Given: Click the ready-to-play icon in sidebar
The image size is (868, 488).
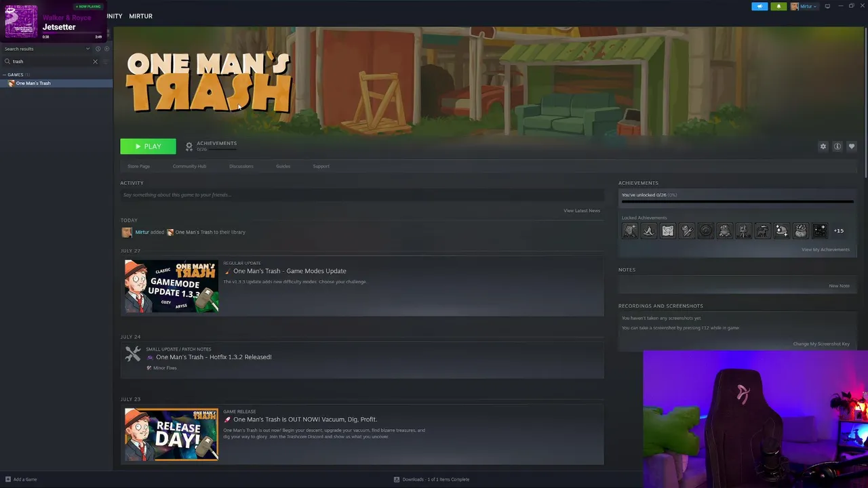Looking at the screenshot, I should (x=106, y=49).
